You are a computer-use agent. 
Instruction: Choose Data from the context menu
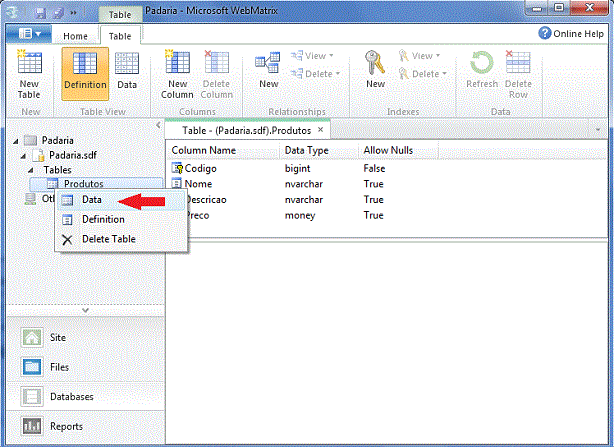click(x=121, y=200)
